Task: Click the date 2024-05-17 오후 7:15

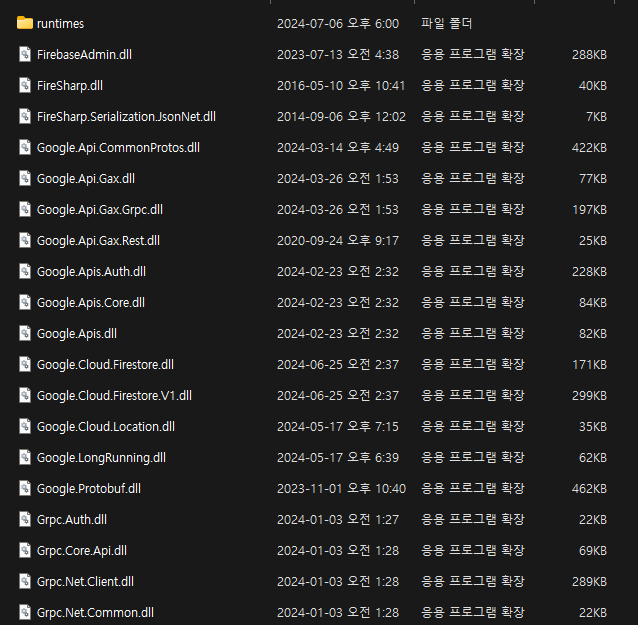Action: click(338, 426)
